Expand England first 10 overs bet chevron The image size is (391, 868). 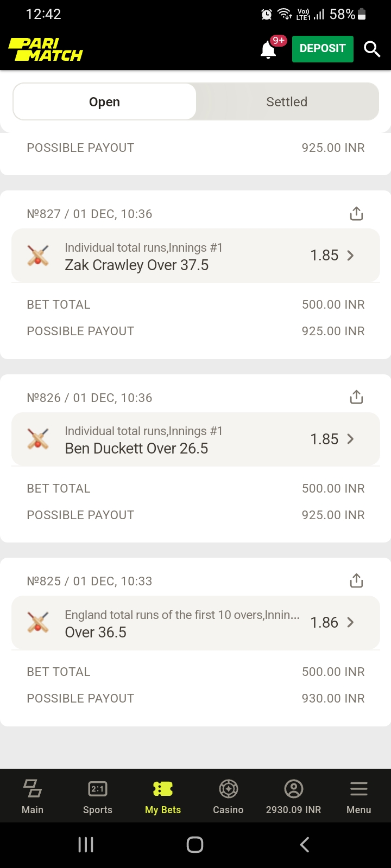[x=350, y=623]
